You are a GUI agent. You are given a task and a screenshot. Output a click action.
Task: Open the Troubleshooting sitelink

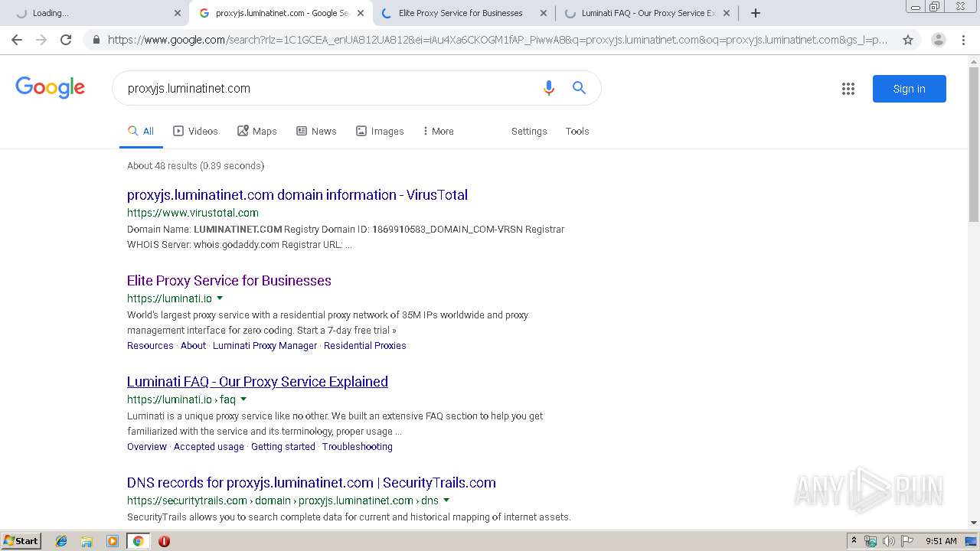pyautogui.click(x=358, y=446)
